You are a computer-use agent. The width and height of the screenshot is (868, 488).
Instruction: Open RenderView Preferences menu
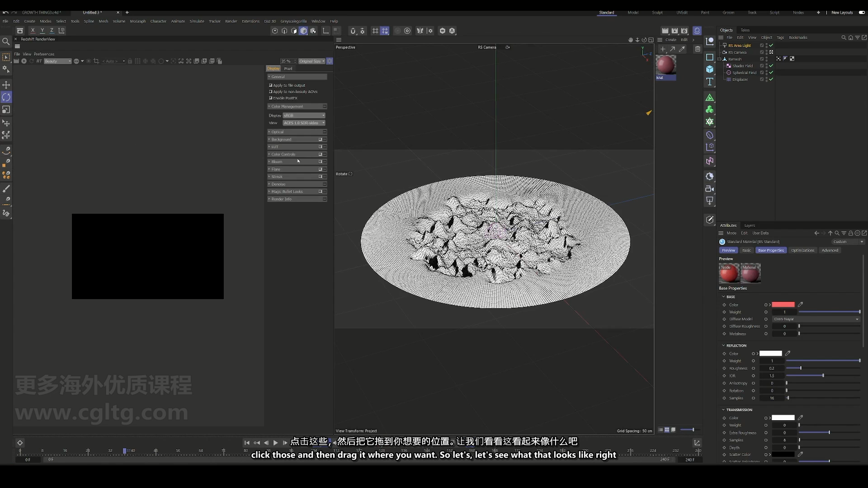pos(44,54)
